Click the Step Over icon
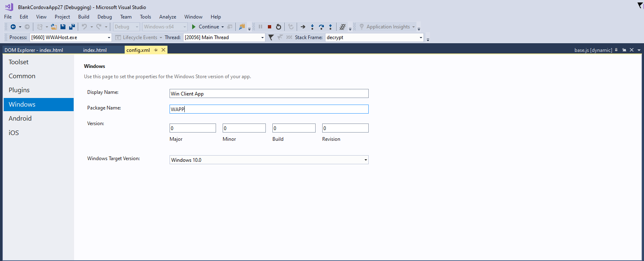 tap(321, 26)
